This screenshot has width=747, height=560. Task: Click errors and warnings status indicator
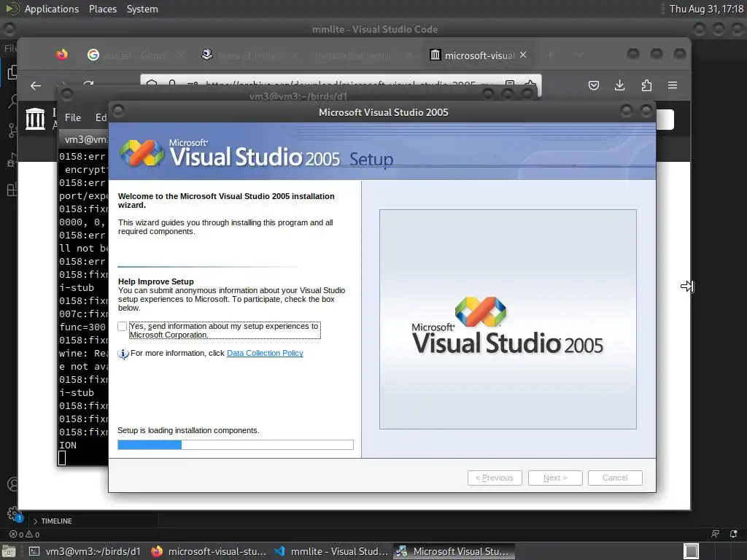click(25, 534)
